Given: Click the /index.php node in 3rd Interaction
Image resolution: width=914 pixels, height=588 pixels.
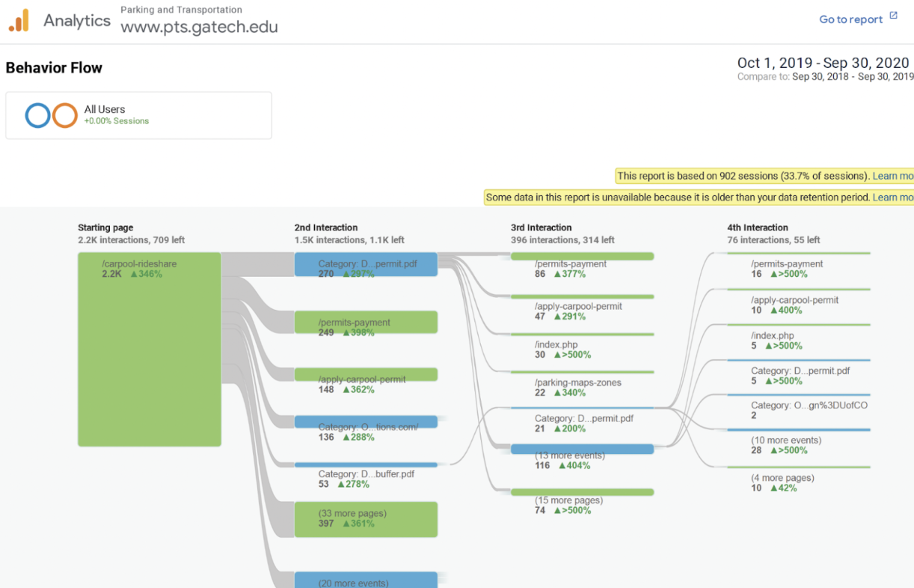Looking at the screenshot, I should point(583,334).
